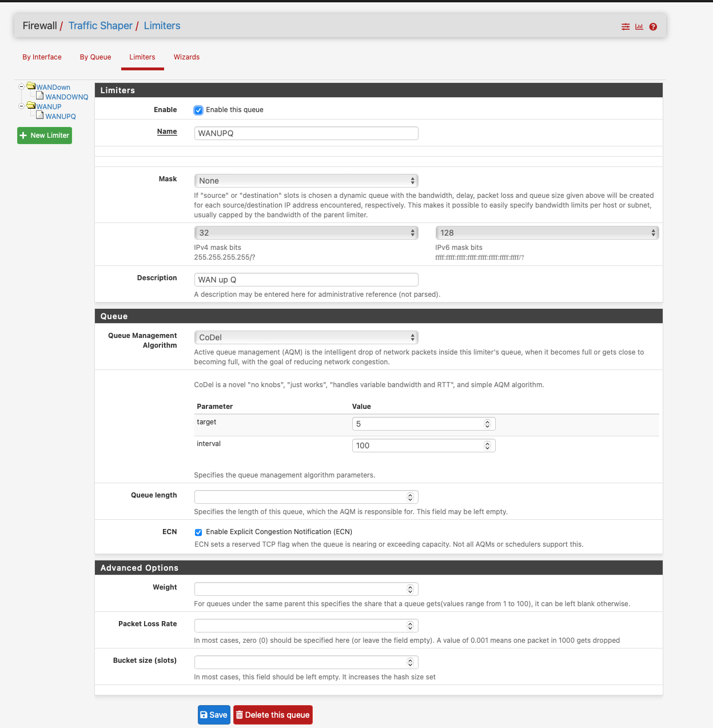
Task: Select WANDOWNQ queue in tree
Action: point(67,97)
